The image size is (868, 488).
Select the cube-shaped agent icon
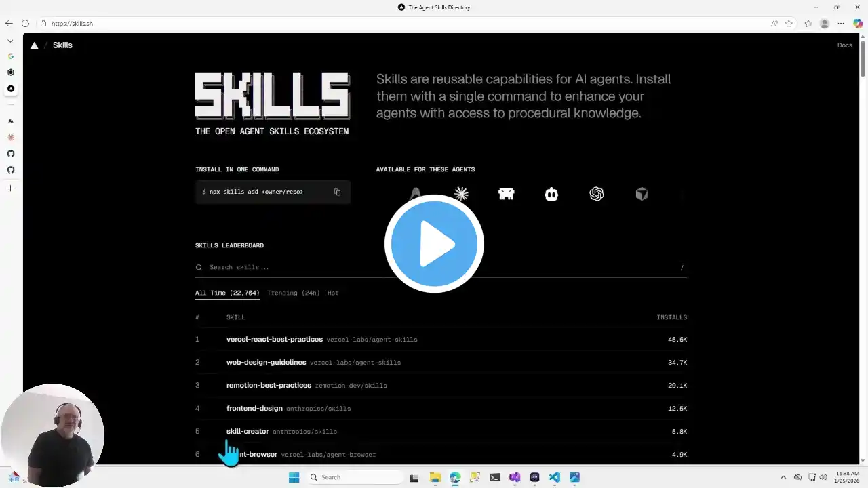[x=642, y=194]
